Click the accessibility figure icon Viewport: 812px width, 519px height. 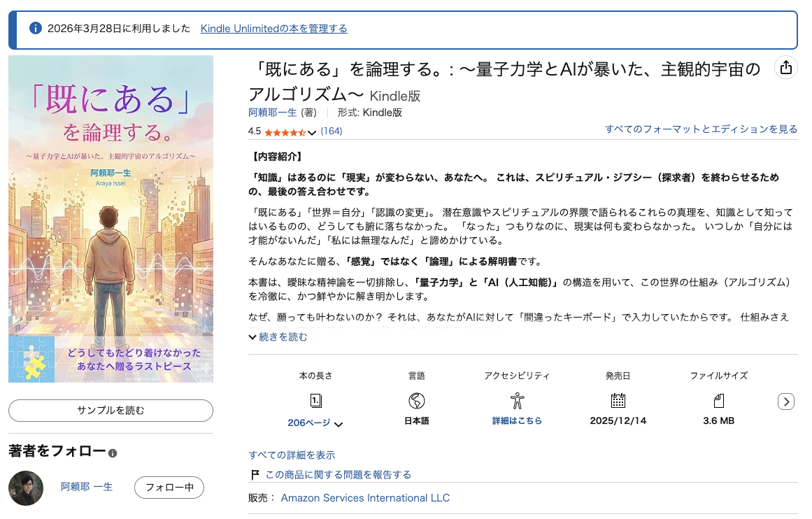point(517,400)
